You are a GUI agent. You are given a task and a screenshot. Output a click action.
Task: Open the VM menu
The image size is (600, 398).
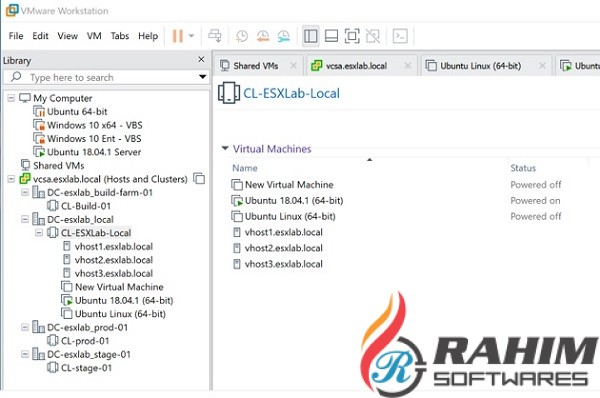tap(94, 36)
